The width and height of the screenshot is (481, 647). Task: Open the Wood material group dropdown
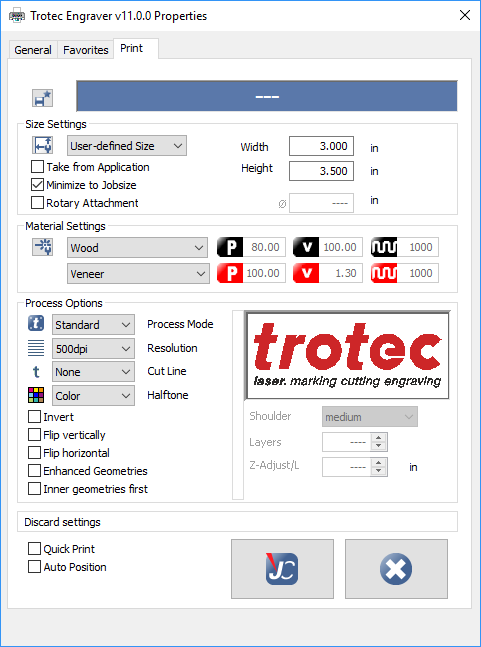tap(137, 248)
